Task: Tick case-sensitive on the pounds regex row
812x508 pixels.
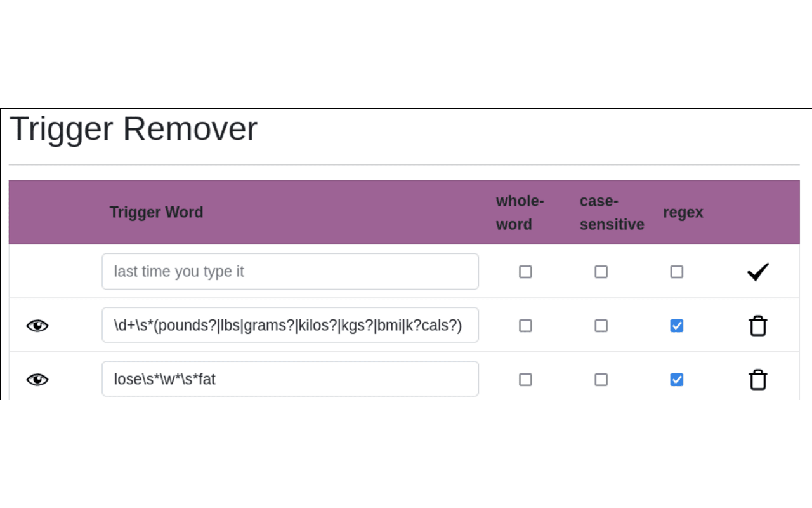Action: point(601,326)
